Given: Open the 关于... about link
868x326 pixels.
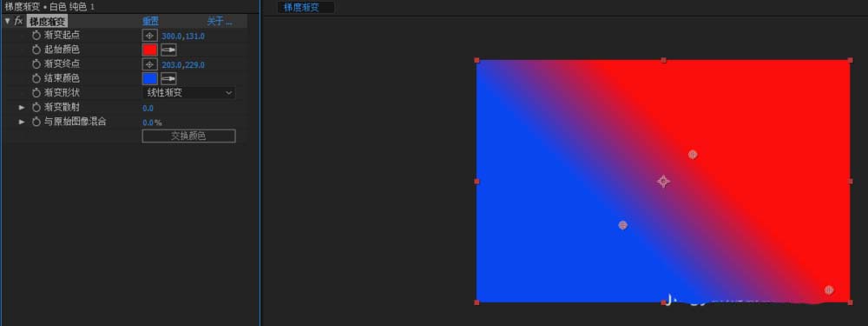Looking at the screenshot, I should click(x=220, y=22).
